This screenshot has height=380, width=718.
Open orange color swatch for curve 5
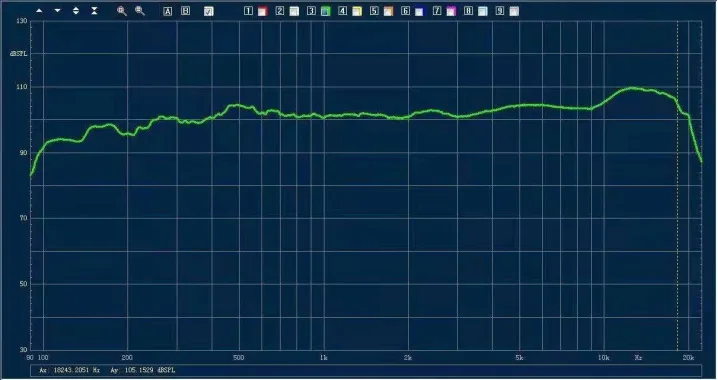(388, 11)
